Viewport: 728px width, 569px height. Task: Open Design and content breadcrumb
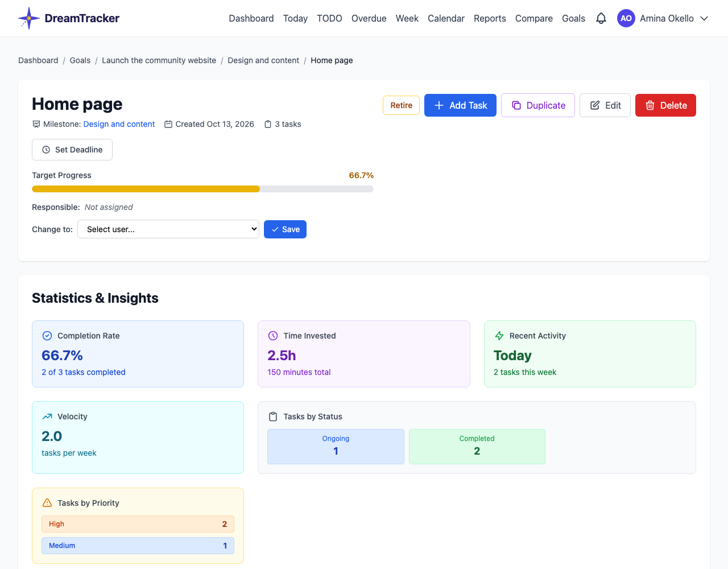pyautogui.click(x=263, y=60)
